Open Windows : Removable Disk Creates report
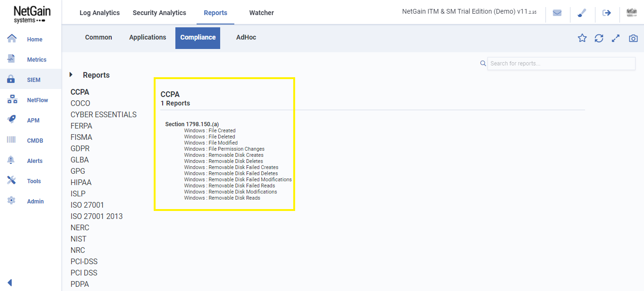The height and width of the screenshot is (291, 644). (x=224, y=155)
